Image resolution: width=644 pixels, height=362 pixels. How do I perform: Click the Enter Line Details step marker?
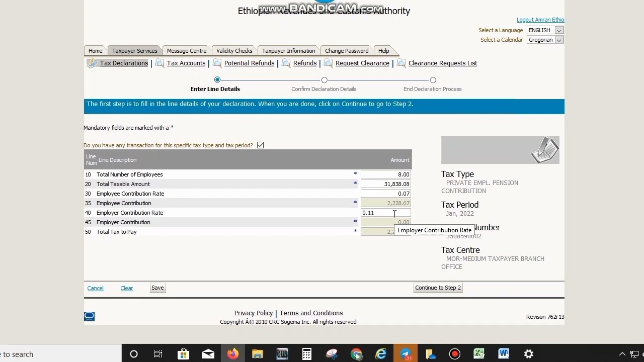click(x=217, y=80)
